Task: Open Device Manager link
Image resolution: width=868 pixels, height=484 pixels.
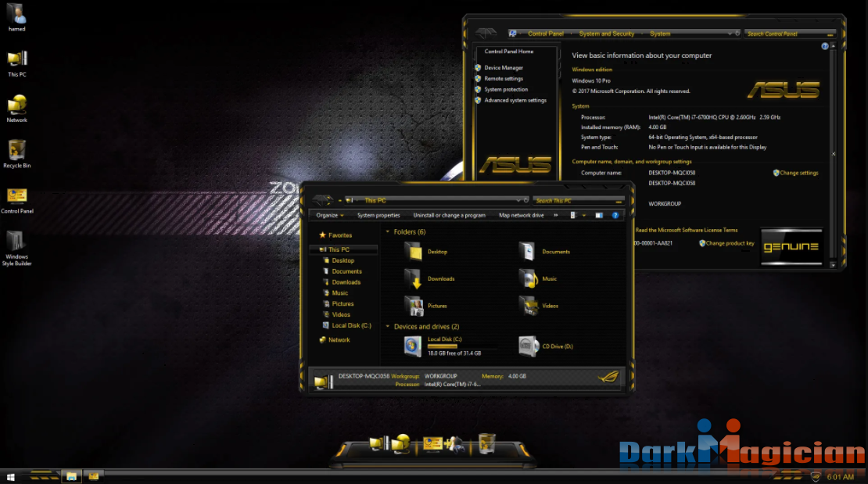Action: pyautogui.click(x=503, y=67)
